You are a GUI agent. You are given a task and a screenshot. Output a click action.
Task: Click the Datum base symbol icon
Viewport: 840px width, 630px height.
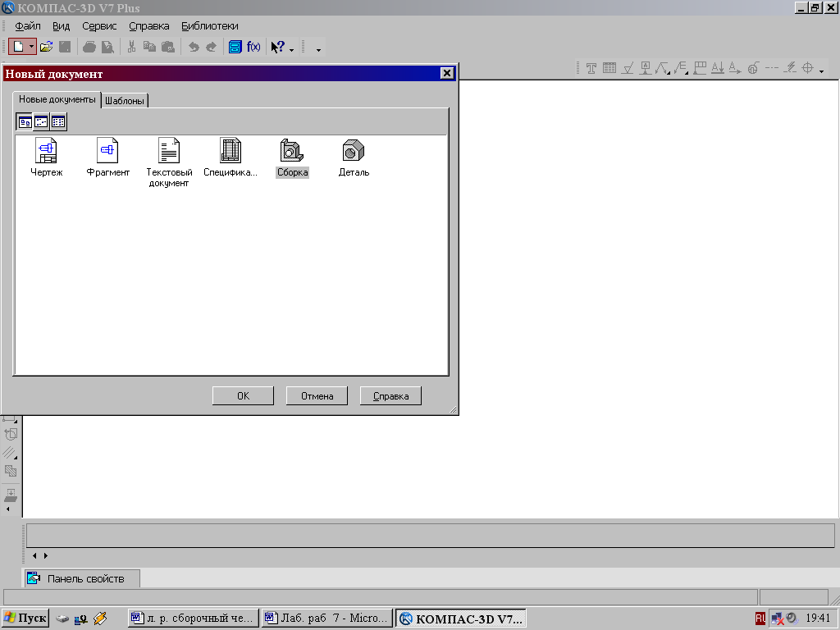coord(646,68)
